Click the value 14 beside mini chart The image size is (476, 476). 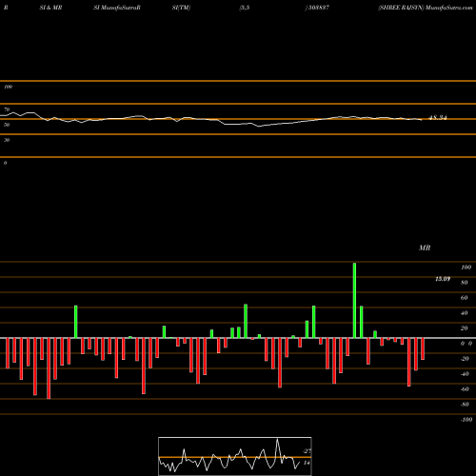pos(307,463)
